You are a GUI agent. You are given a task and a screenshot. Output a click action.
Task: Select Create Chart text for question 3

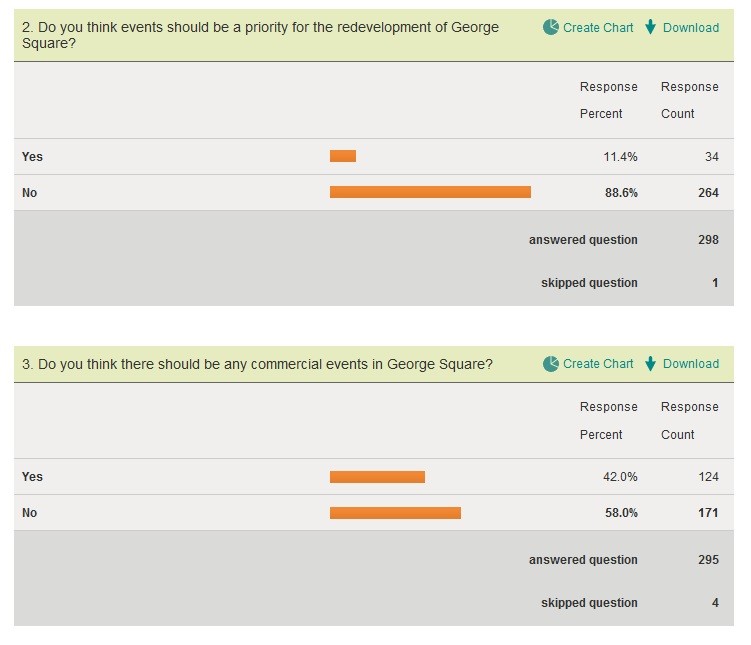598,364
